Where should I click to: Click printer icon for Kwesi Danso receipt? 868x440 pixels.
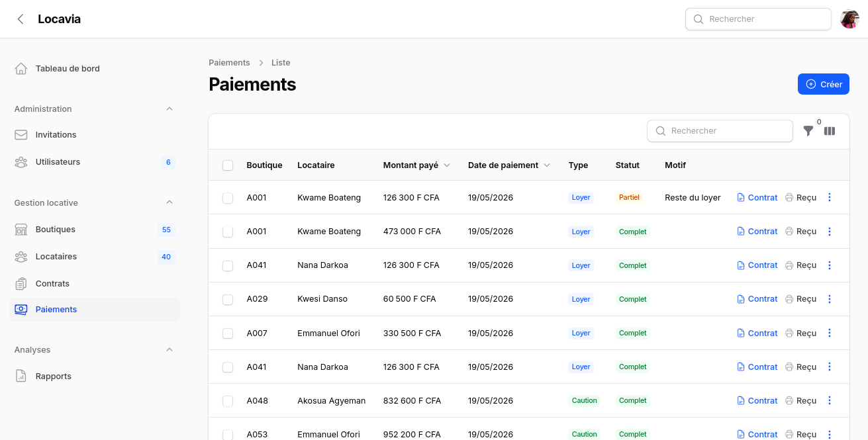(x=789, y=299)
